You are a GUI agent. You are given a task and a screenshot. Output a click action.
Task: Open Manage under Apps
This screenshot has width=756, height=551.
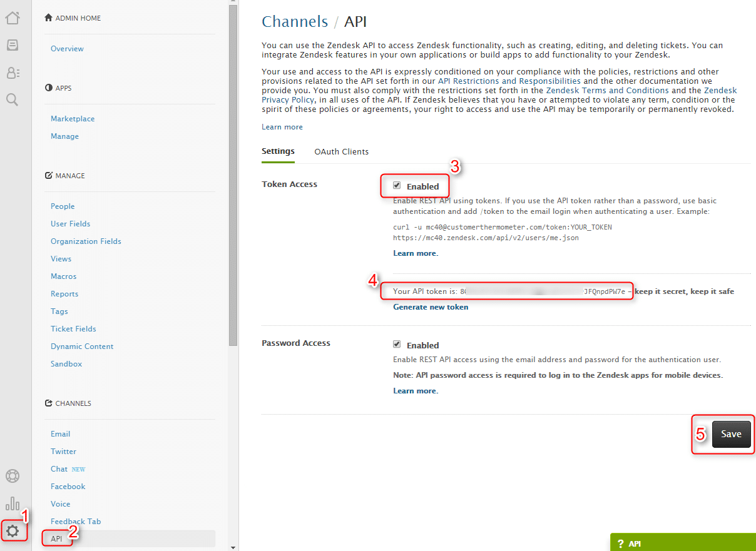click(x=65, y=136)
